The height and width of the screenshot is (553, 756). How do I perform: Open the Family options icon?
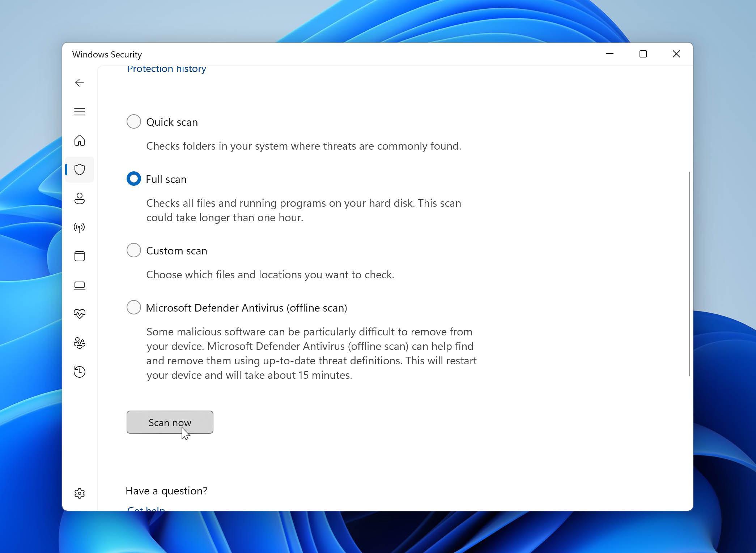tap(79, 343)
